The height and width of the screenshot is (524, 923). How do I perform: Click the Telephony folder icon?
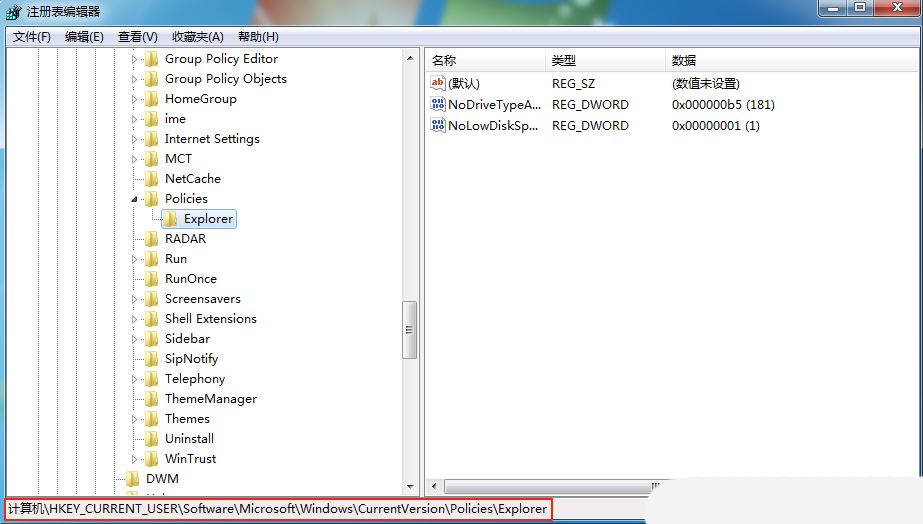pos(151,379)
